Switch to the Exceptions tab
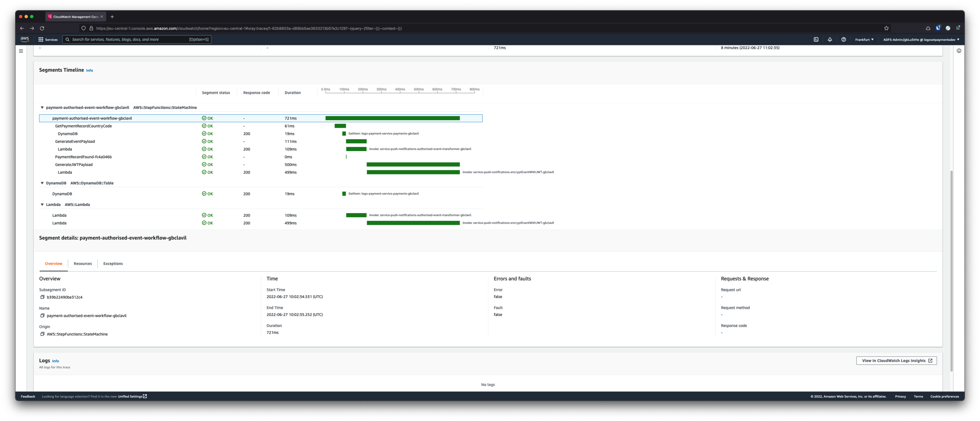980x421 pixels. [113, 264]
